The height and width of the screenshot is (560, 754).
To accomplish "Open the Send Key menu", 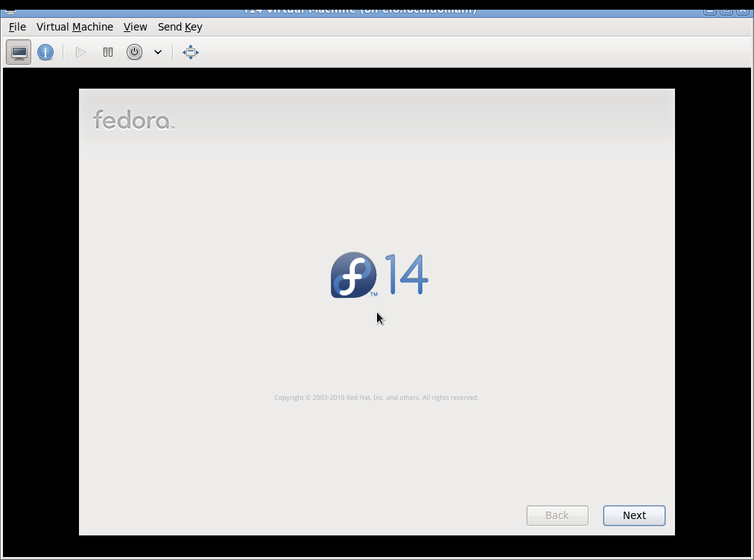I will click(180, 27).
